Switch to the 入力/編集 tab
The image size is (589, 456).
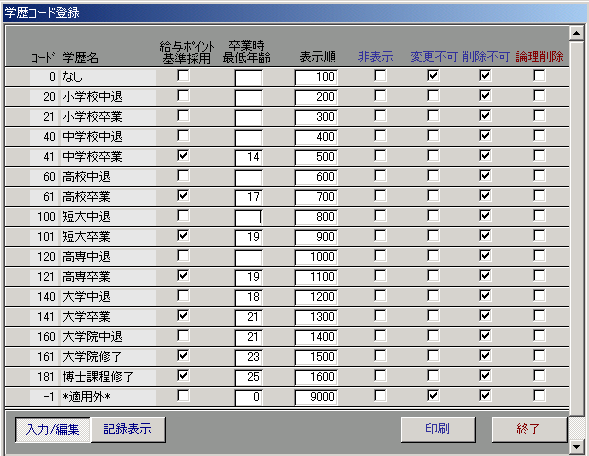(53, 430)
